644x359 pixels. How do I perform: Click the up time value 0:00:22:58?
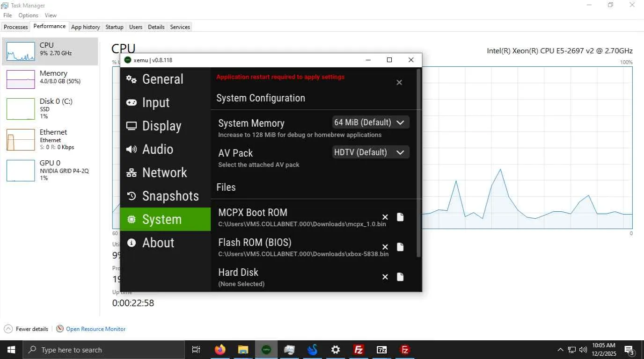(133, 303)
